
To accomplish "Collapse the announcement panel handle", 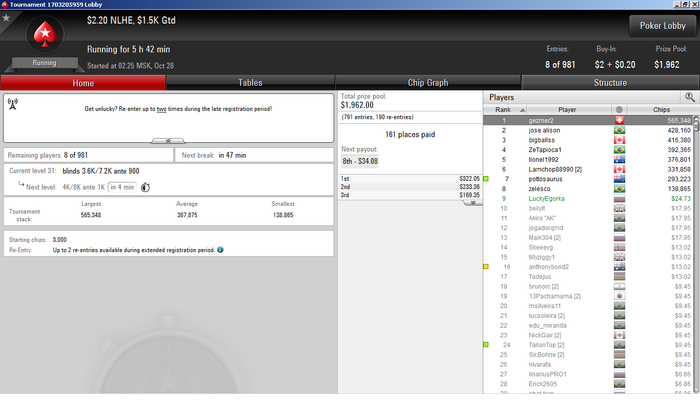I will pyautogui.click(x=168, y=141).
